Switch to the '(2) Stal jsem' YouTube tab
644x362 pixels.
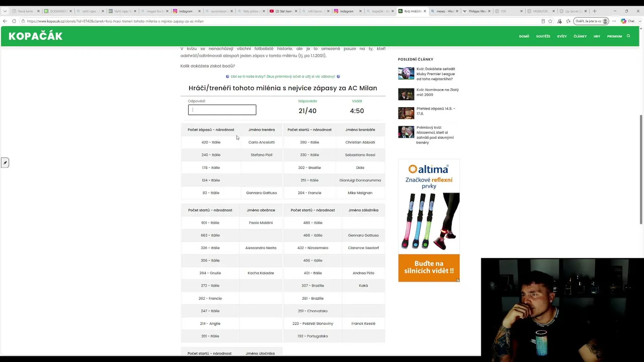(283, 11)
